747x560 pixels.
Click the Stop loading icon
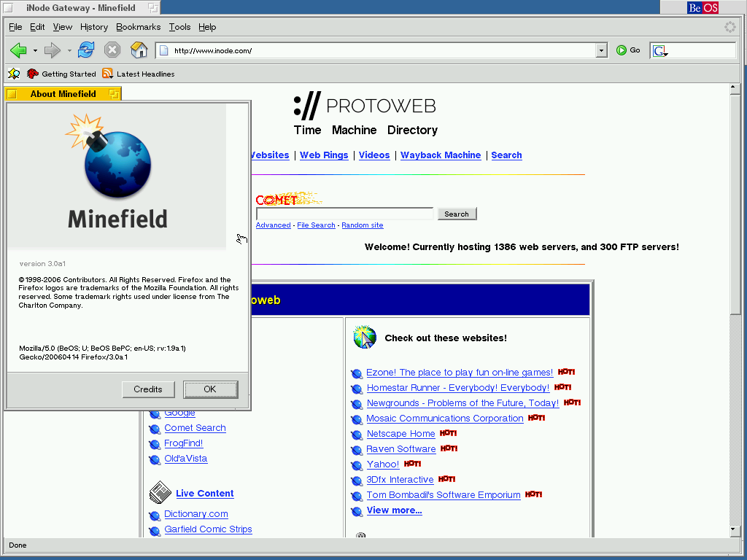click(112, 50)
